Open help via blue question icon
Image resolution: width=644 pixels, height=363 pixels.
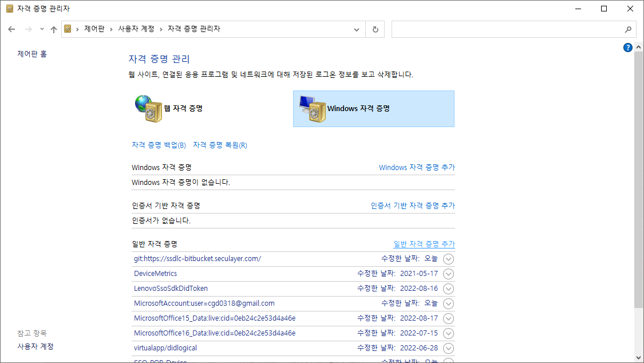[x=627, y=48]
